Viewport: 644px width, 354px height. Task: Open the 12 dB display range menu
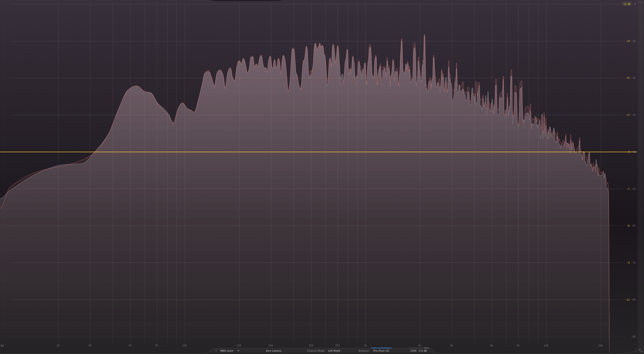627,4
